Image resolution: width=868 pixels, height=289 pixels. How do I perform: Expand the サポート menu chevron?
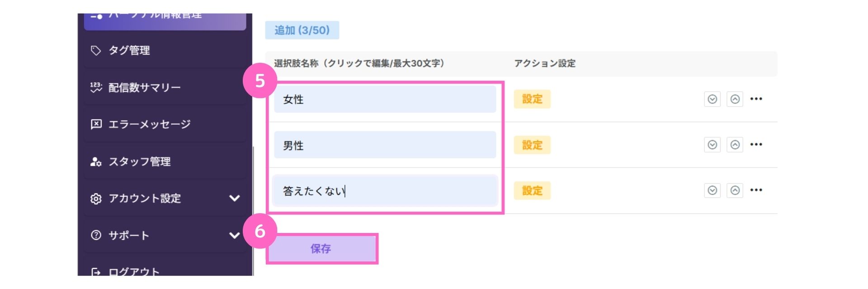tap(234, 235)
